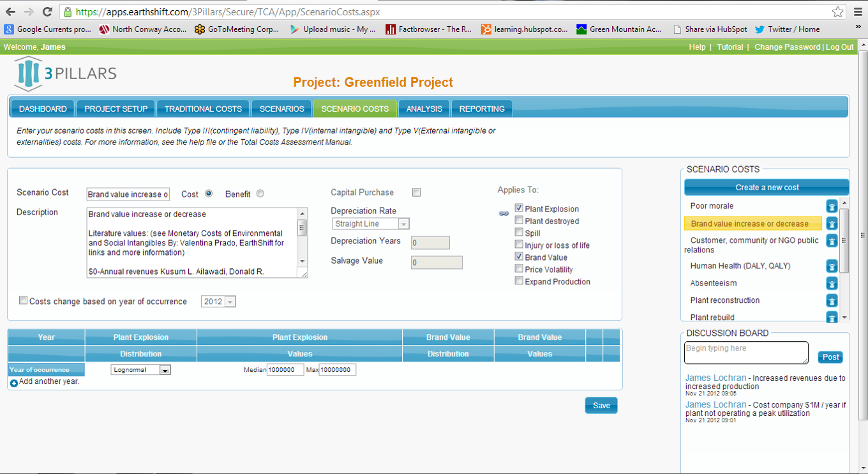Switch to the Analysis tab

pos(424,109)
